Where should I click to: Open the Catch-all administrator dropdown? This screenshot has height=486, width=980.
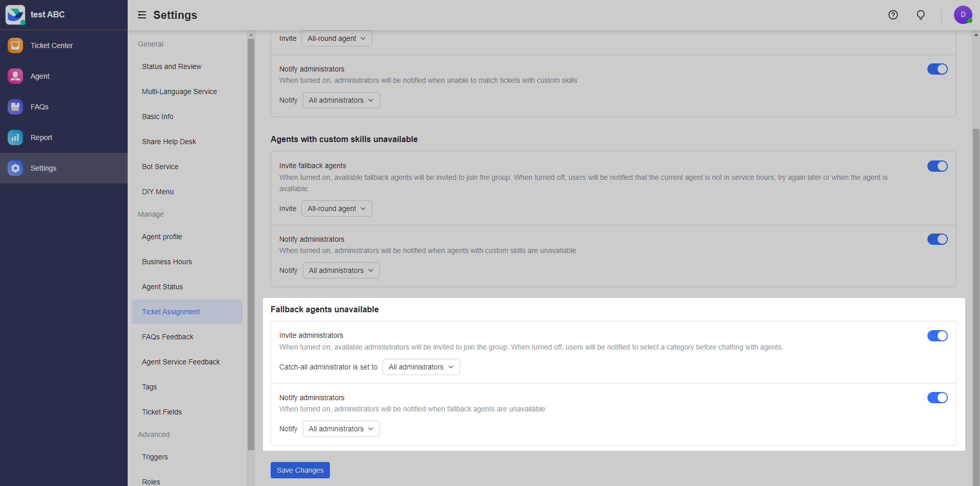[420, 367]
